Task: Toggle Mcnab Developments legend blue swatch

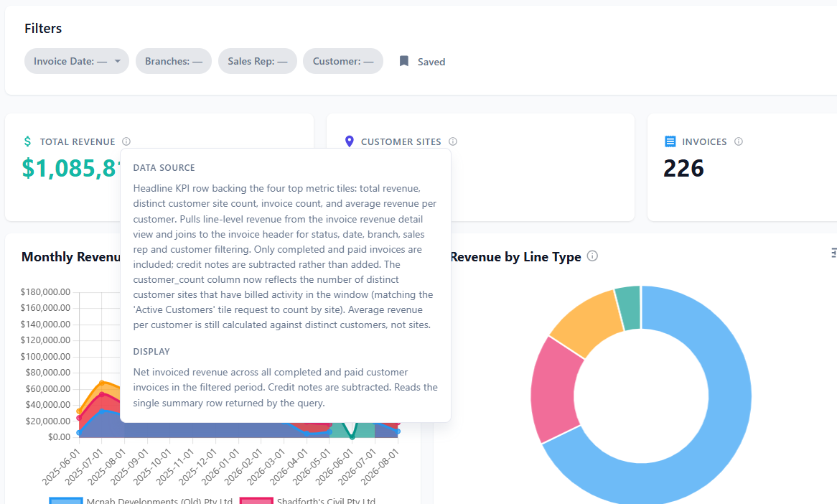Action: coord(65,501)
